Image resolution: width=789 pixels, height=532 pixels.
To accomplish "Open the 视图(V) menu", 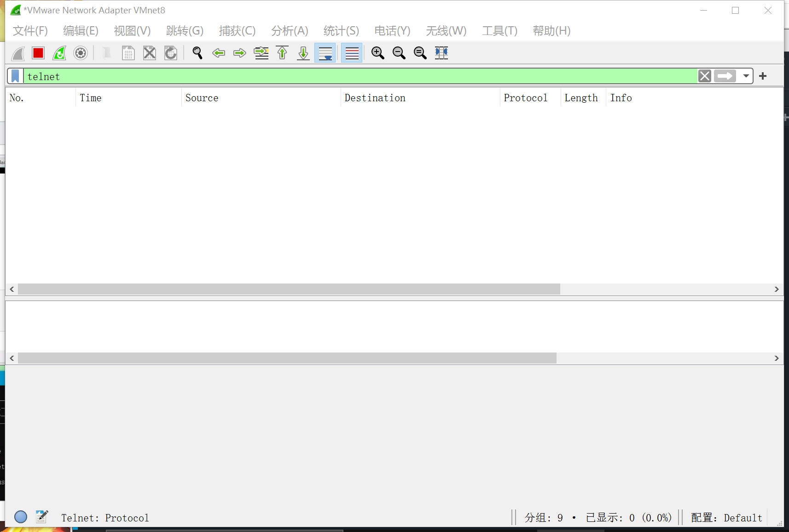I will 133,31.
